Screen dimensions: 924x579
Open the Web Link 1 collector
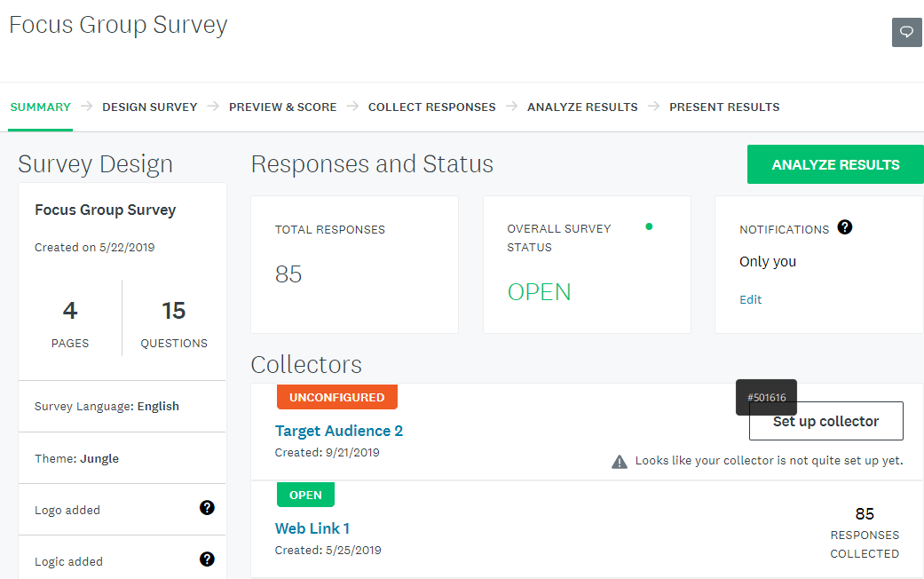pyautogui.click(x=312, y=527)
